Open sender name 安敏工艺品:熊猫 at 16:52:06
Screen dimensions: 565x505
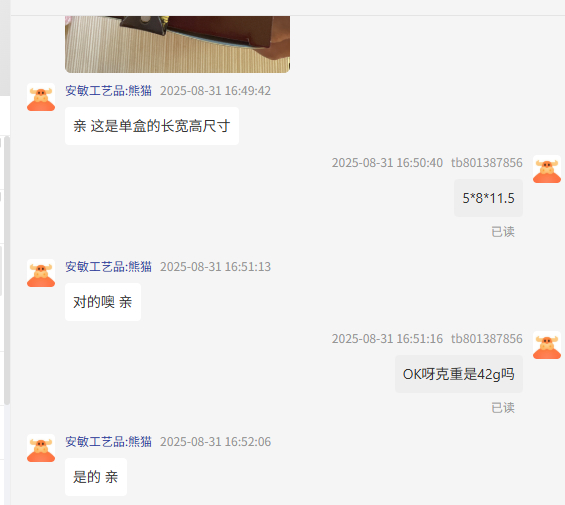tap(108, 442)
